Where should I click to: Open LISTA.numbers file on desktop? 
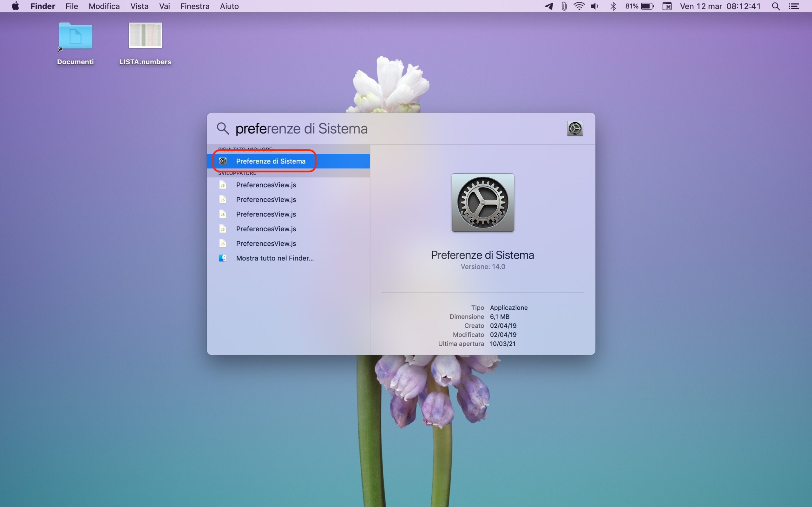coord(145,35)
